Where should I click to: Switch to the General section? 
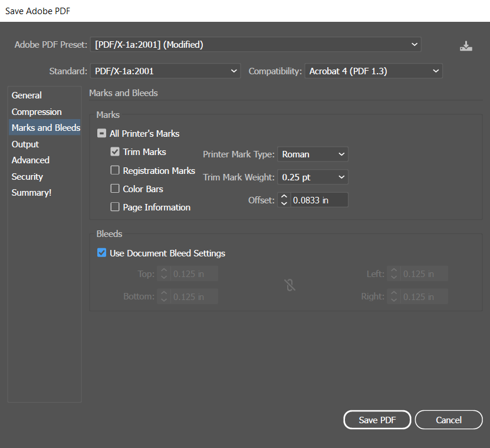pyautogui.click(x=44, y=95)
